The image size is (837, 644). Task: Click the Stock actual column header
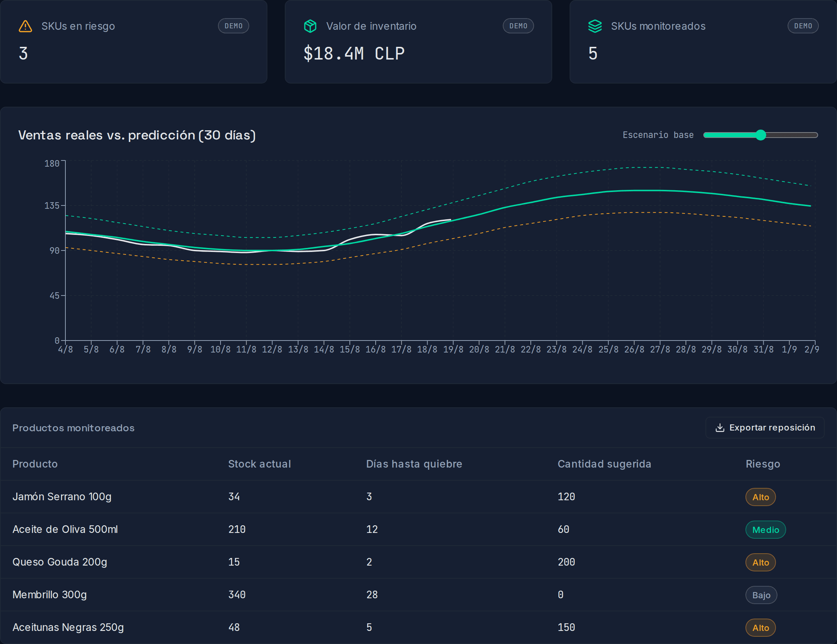[259, 464]
